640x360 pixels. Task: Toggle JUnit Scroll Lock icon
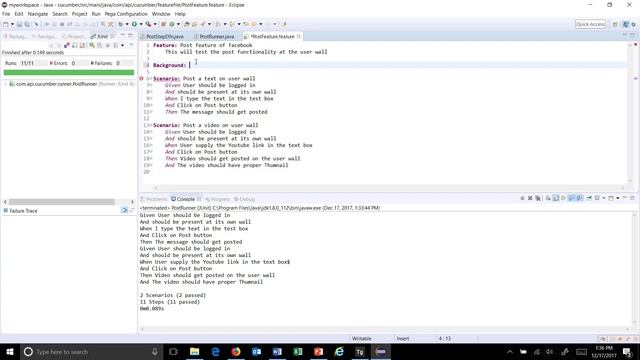coord(83,45)
